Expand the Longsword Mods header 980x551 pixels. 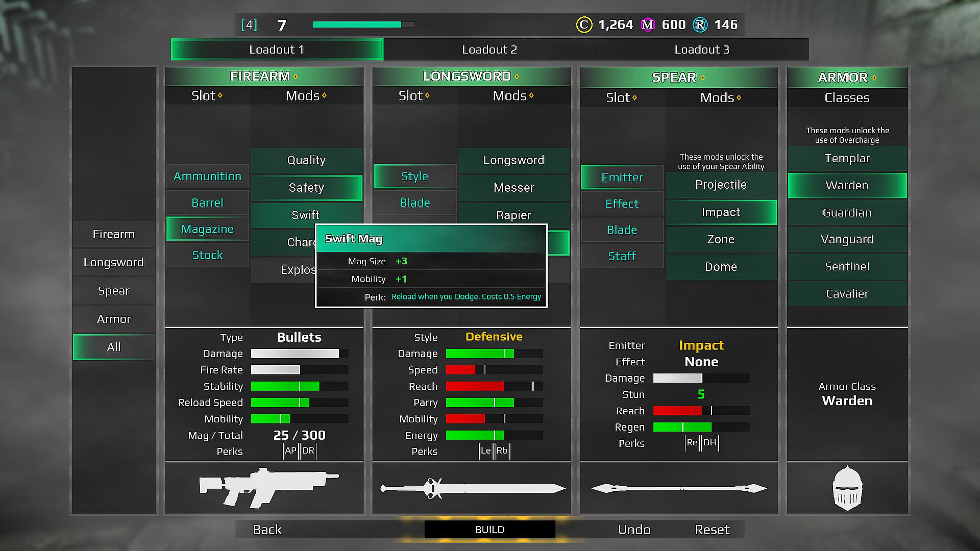click(513, 96)
